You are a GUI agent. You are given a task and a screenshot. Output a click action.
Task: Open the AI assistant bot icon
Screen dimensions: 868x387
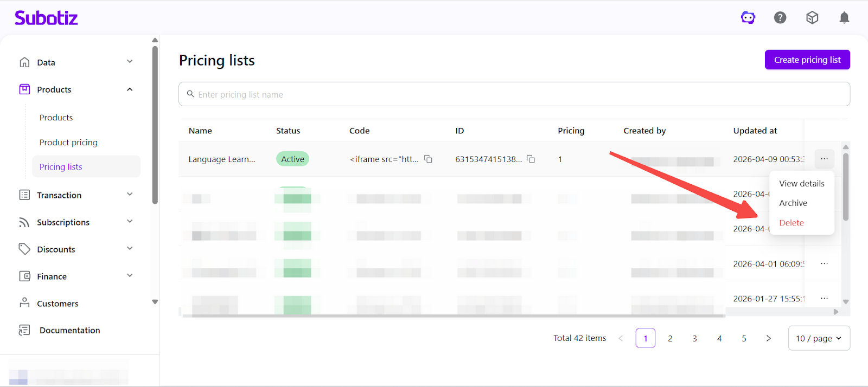[x=748, y=18]
